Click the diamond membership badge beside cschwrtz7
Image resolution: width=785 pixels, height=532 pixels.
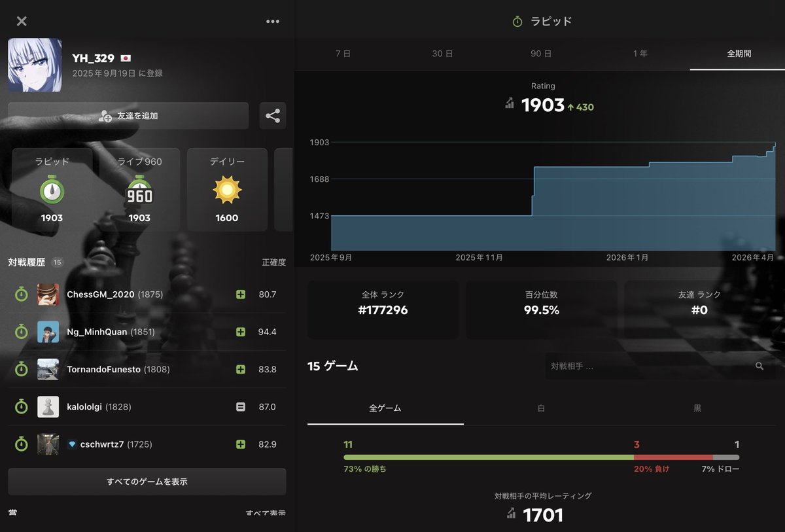click(x=72, y=444)
